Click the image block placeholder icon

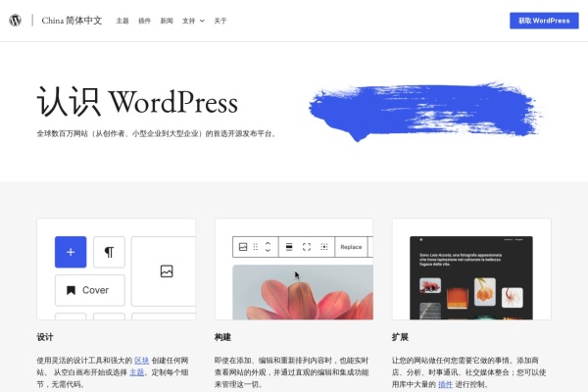click(167, 271)
